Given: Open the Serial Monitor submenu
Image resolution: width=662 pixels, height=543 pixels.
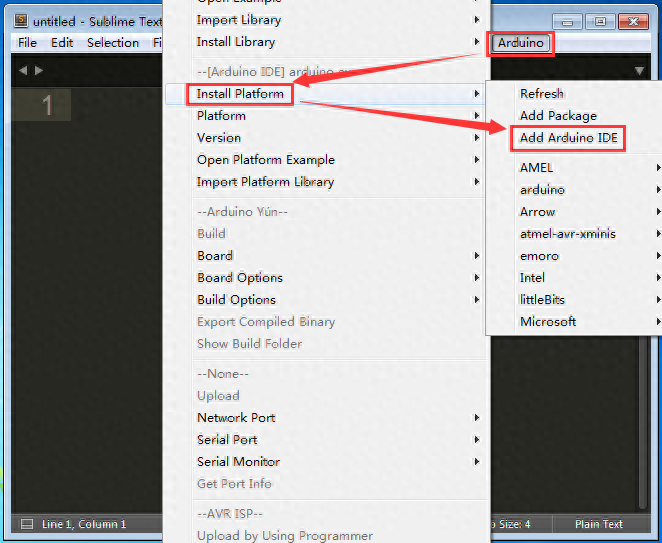Looking at the screenshot, I should [326, 462].
